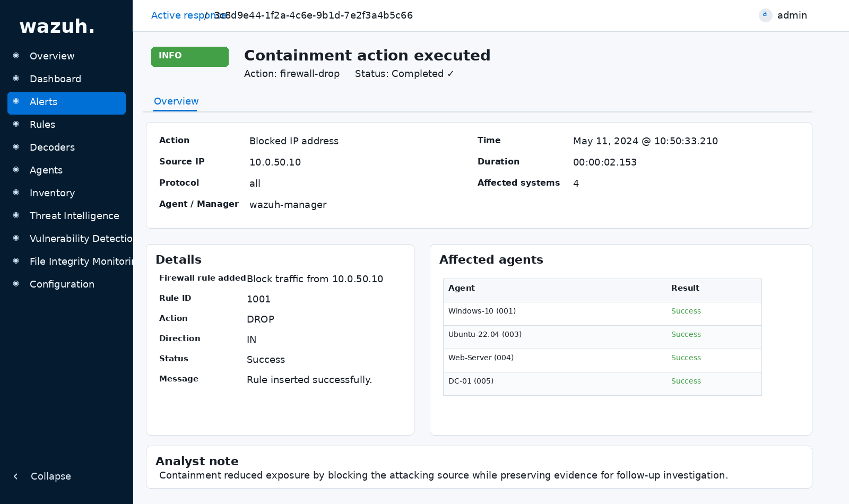This screenshot has width=849, height=504.
Task: Go to Decoders in the sidebar
Action: coord(52,147)
